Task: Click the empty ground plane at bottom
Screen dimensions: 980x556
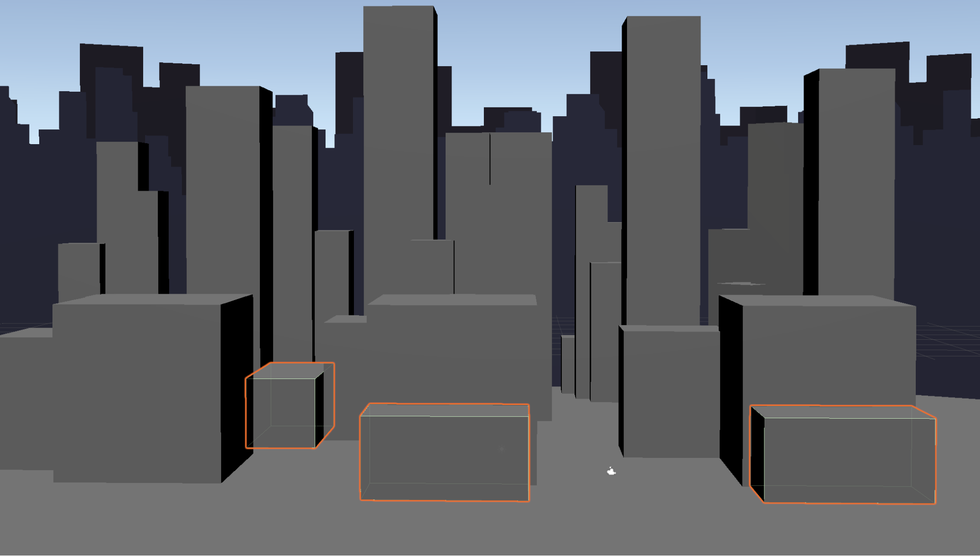Action: coord(490,530)
